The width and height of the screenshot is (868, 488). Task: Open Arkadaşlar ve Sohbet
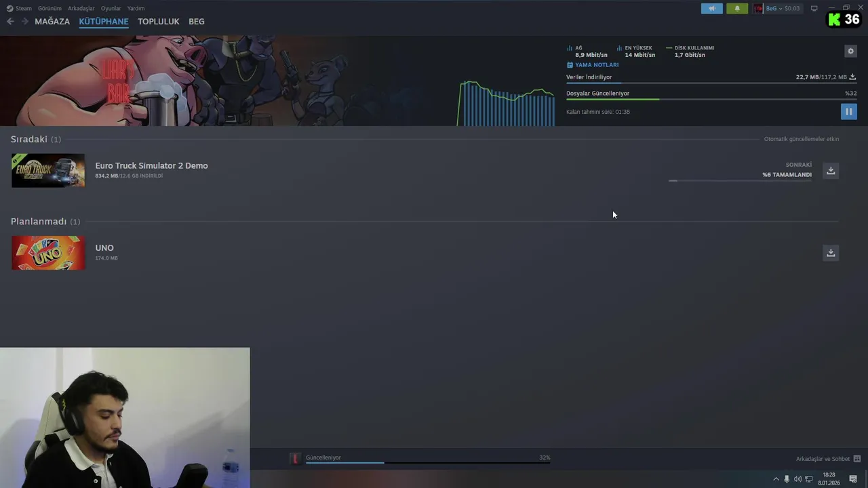[823, 459]
